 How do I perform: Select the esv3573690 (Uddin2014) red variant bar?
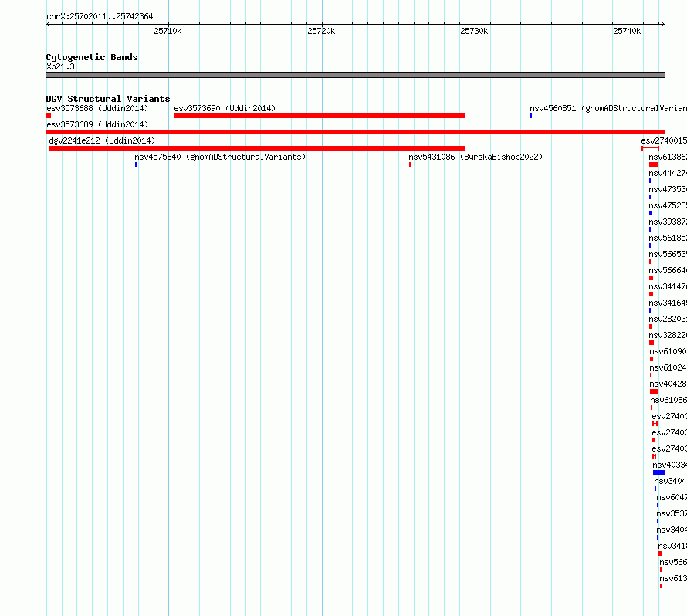[320, 116]
